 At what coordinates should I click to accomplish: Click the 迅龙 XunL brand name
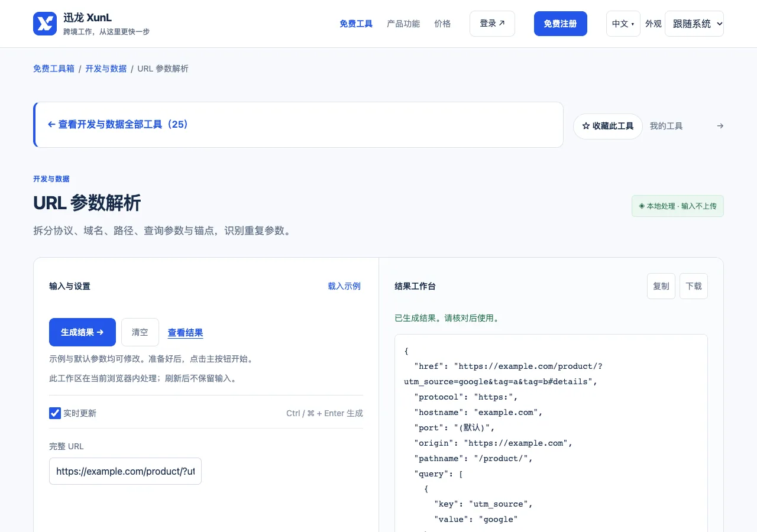[88, 18]
